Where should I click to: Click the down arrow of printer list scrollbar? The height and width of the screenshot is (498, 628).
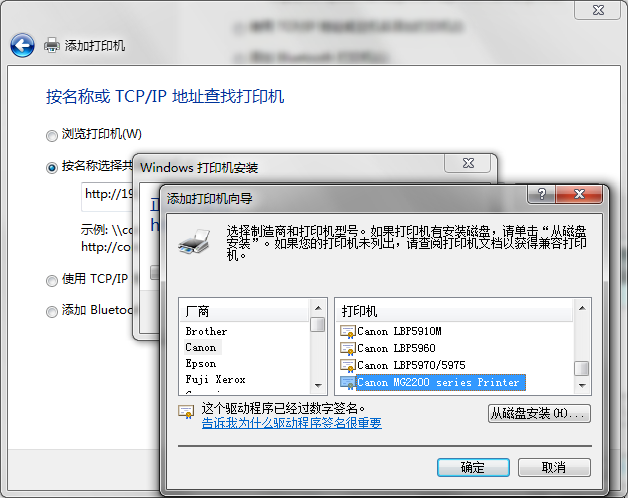582,385
